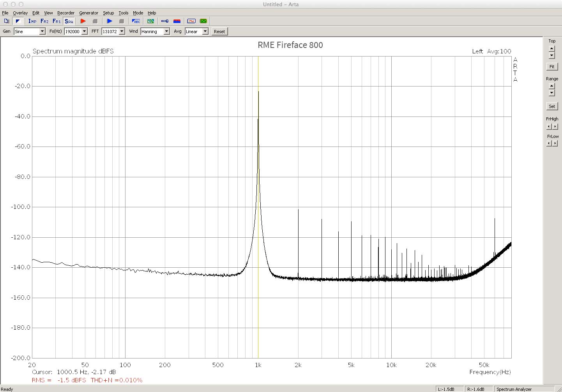Decrease graph Range with down arrow
This screenshot has width=562, height=392.
pos(551,93)
